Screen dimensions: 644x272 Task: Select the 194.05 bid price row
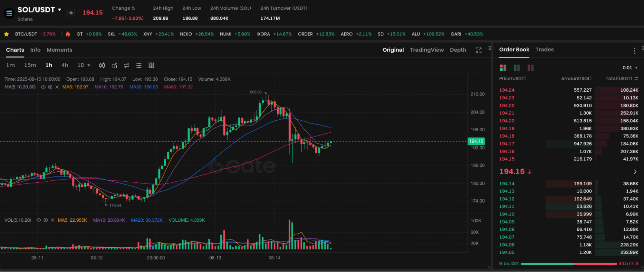tap(569, 252)
